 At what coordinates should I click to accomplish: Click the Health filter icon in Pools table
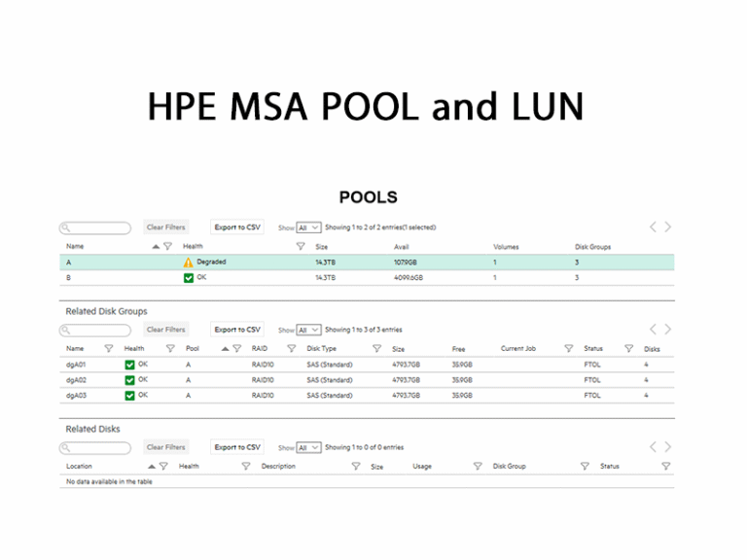(x=301, y=247)
